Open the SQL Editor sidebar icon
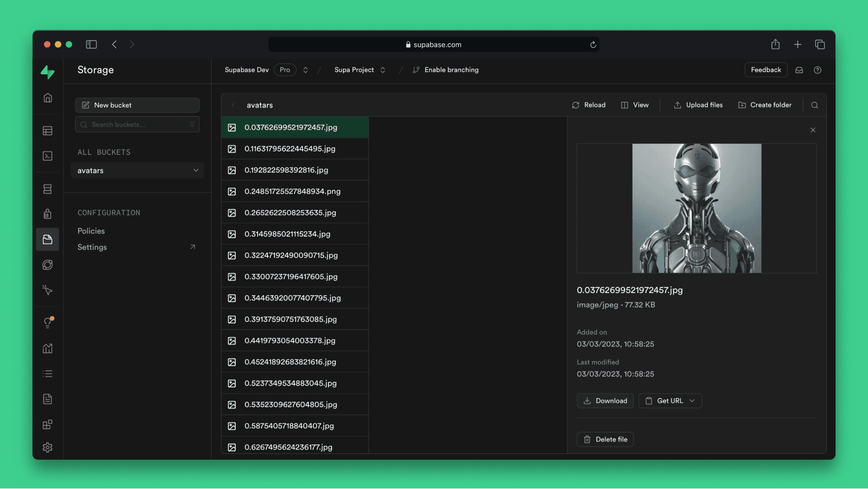868x489 pixels. point(48,156)
